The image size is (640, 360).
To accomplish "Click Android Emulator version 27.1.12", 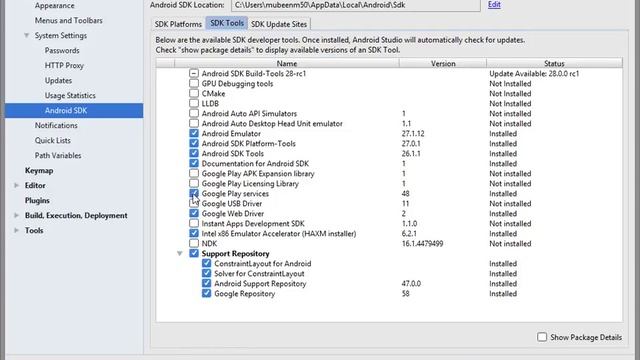I will (x=413, y=133).
